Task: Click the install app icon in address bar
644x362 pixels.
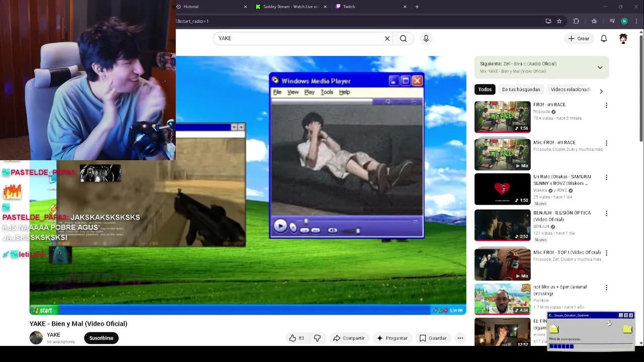Action: pyautogui.click(x=548, y=21)
